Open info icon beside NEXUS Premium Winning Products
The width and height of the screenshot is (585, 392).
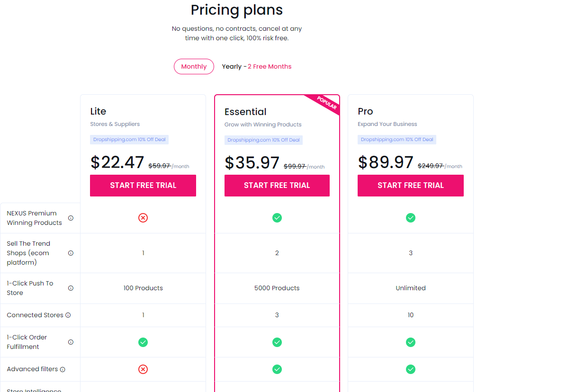click(x=71, y=218)
